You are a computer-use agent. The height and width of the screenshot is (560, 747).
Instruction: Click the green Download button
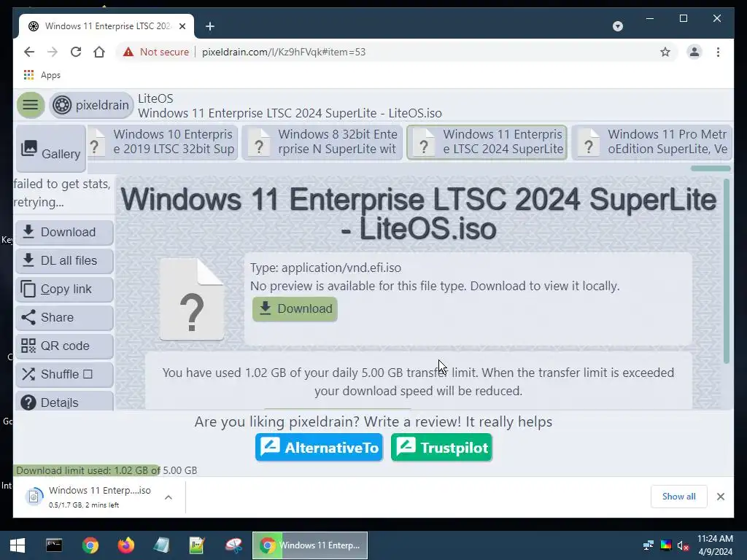[295, 309]
